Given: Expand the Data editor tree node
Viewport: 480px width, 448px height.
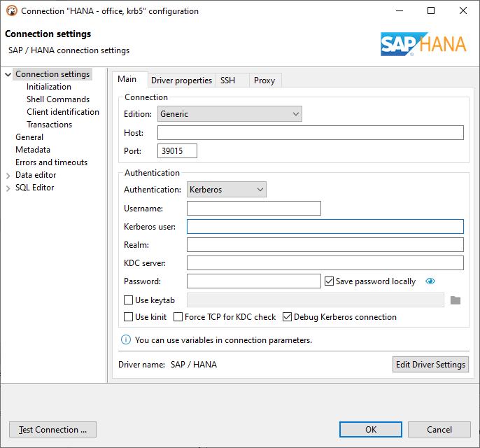Looking at the screenshot, I should tap(8, 176).
